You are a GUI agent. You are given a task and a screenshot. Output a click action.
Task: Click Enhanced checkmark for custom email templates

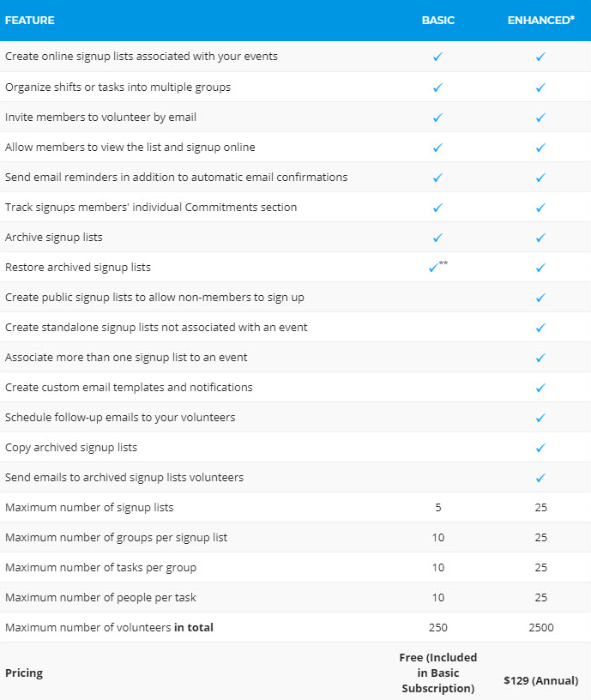540,388
